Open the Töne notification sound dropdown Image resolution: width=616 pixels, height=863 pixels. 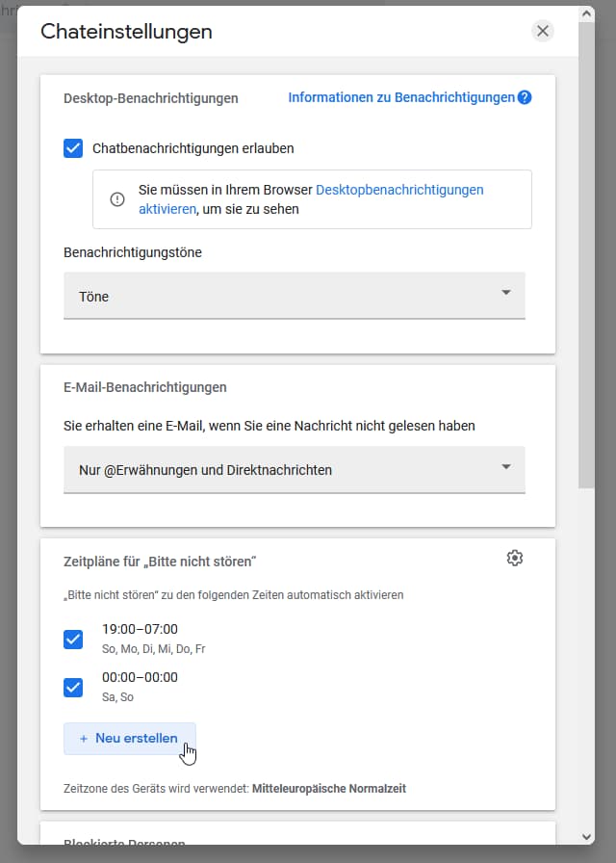295,296
